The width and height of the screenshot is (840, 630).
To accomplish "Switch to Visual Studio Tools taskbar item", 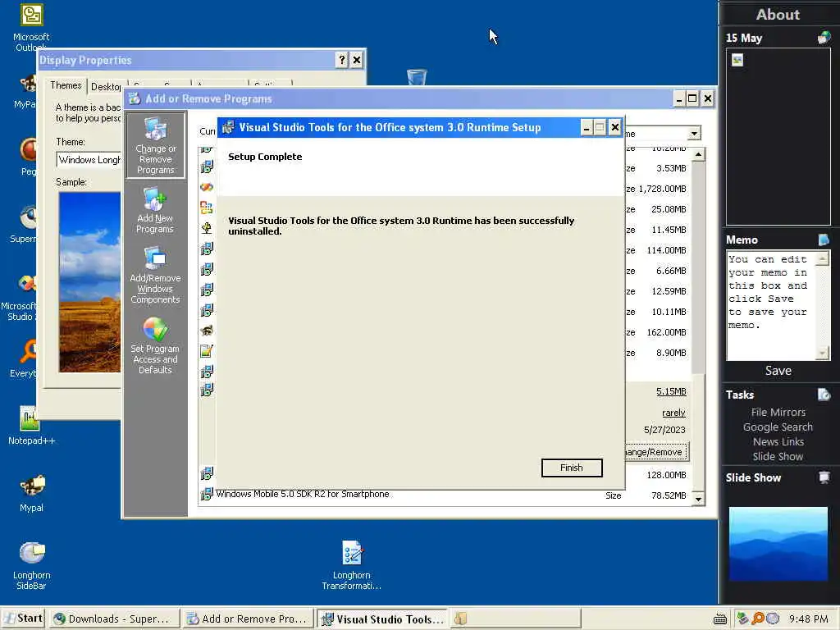I will [x=382, y=619].
